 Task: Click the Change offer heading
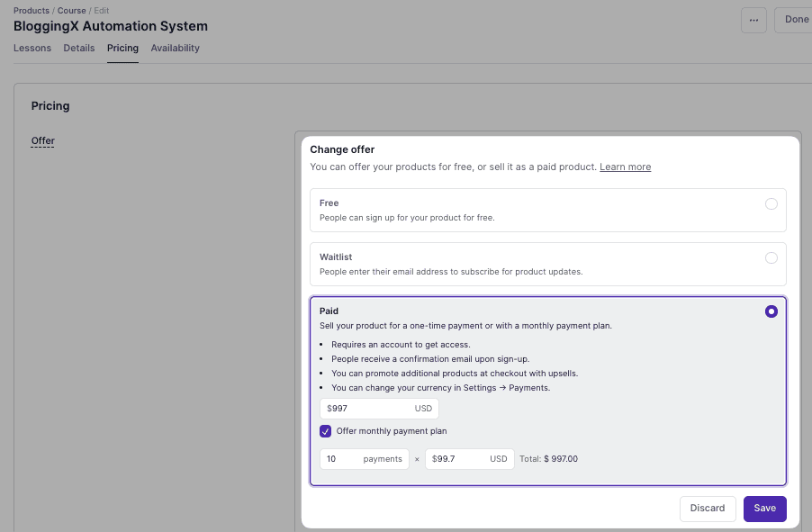tap(342, 149)
